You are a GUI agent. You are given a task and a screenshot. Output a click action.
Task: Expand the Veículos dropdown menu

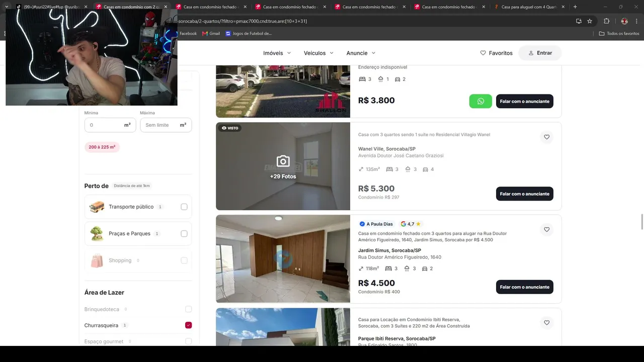(x=319, y=53)
